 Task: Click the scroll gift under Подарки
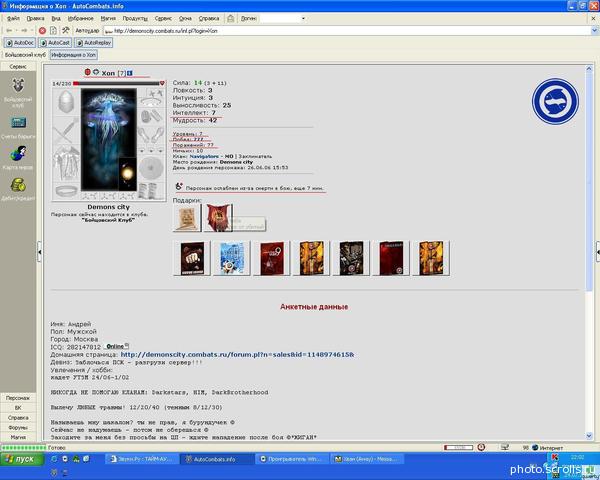click(187, 217)
